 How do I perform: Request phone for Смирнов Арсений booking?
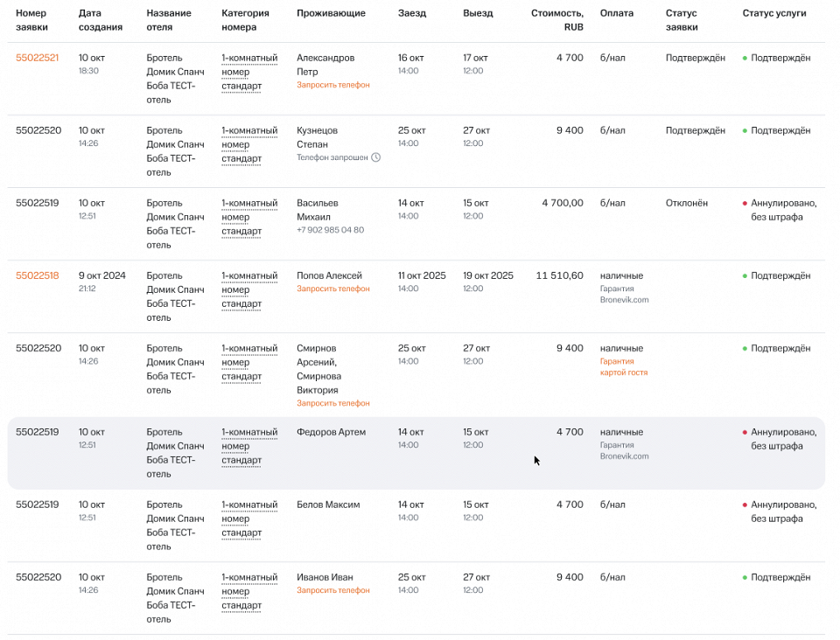pos(332,403)
